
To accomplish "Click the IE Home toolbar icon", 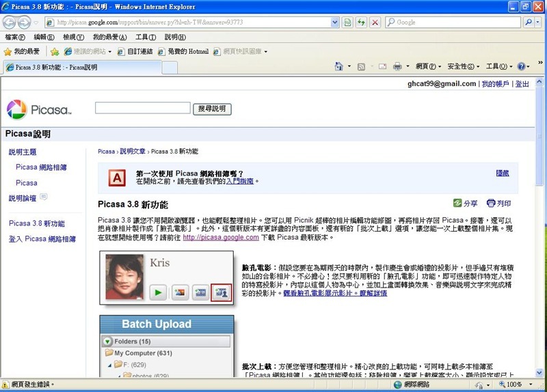I will pos(338,67).
